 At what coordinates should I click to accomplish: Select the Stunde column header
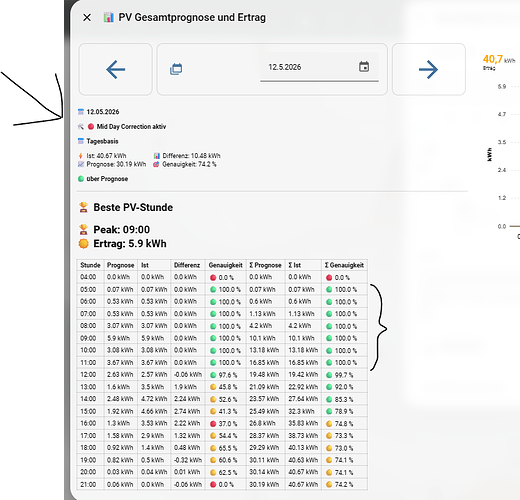tap(90, 265)
